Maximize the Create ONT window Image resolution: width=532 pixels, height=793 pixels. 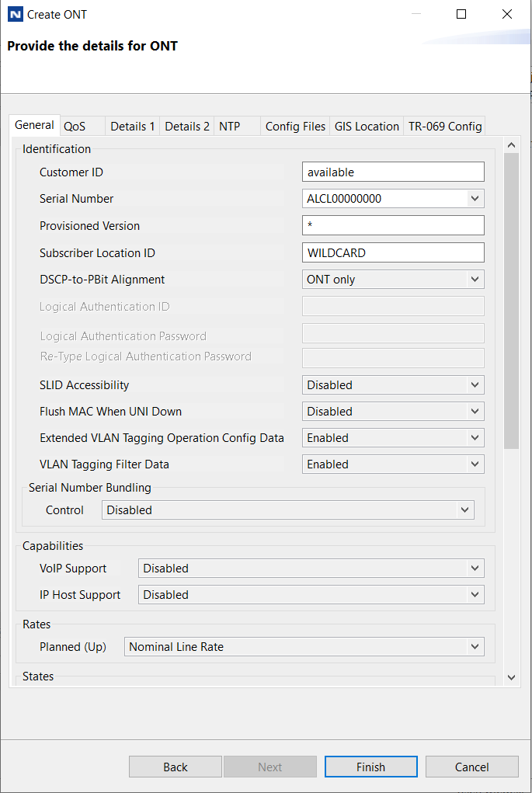(x=461, y=14)
